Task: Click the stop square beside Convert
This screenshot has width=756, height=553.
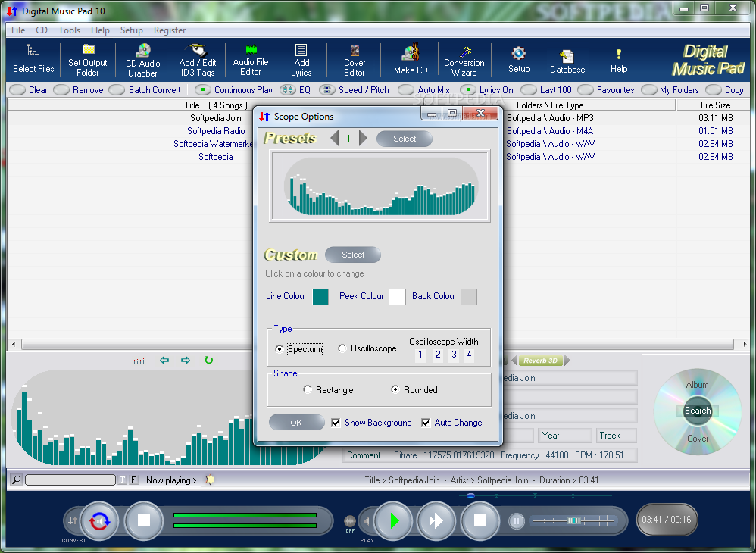Action: (144, 520)
